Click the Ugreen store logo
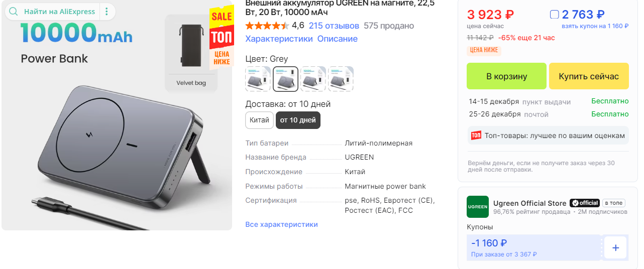644x269 pixels. (x=477, y=207)
